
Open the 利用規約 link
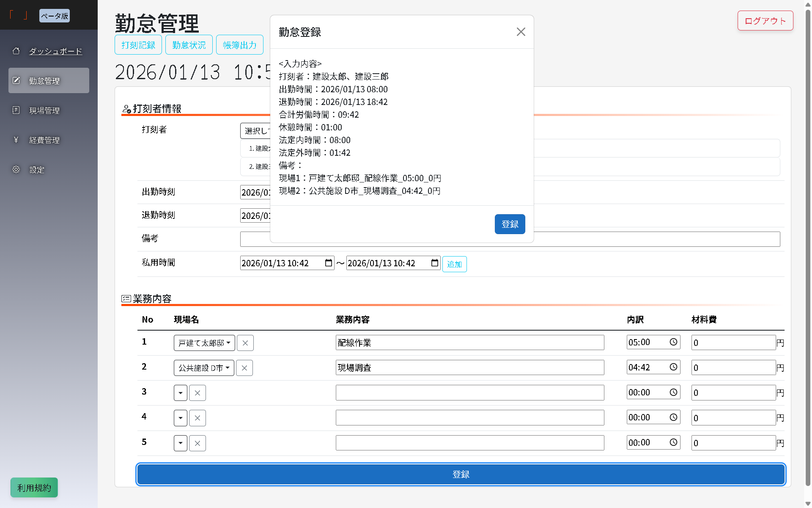34,487
